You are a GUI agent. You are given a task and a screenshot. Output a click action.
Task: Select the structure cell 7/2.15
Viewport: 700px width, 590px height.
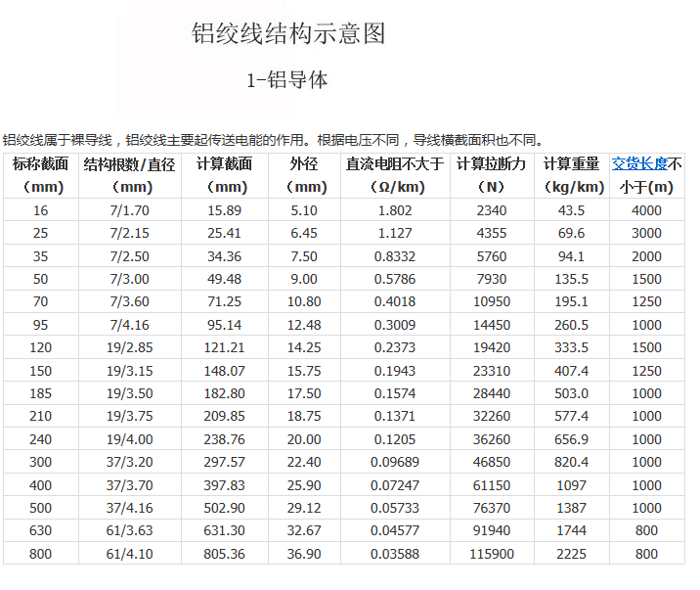click(129, 233)
